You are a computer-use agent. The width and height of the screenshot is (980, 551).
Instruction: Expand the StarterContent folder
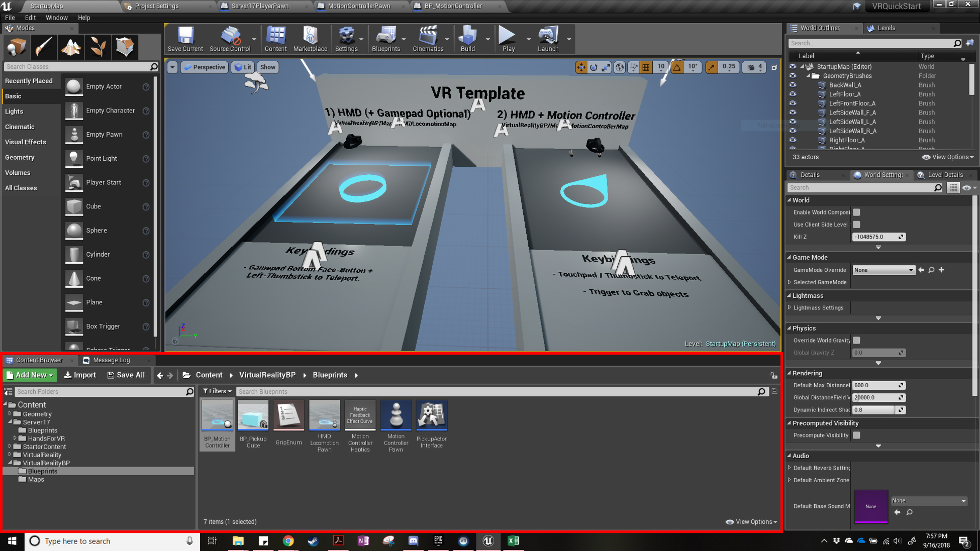[10, 446]
